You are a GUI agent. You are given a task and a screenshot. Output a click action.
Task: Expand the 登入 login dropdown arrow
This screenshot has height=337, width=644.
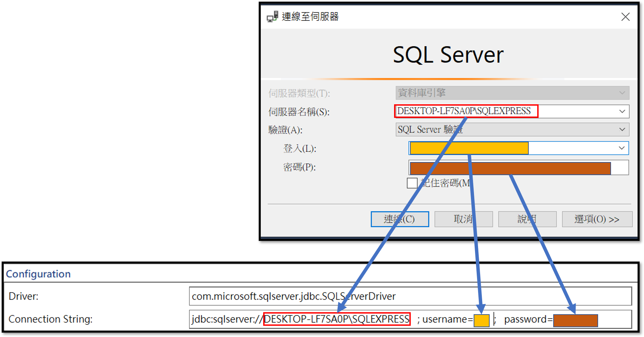tap(621, 148)
